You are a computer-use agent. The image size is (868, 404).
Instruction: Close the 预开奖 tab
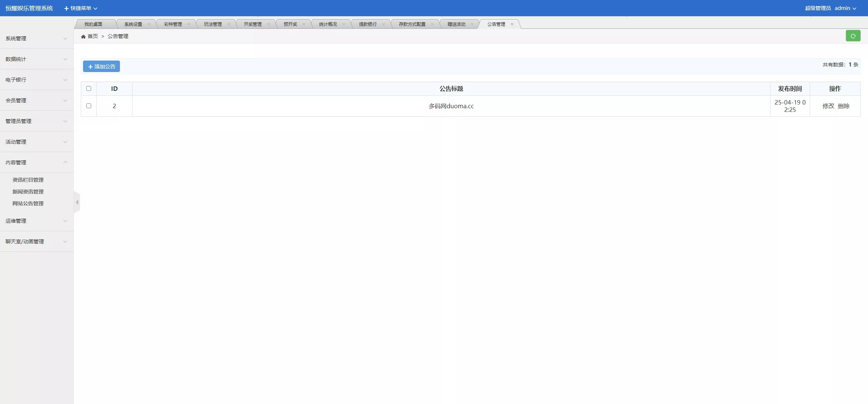click(304, 24)
